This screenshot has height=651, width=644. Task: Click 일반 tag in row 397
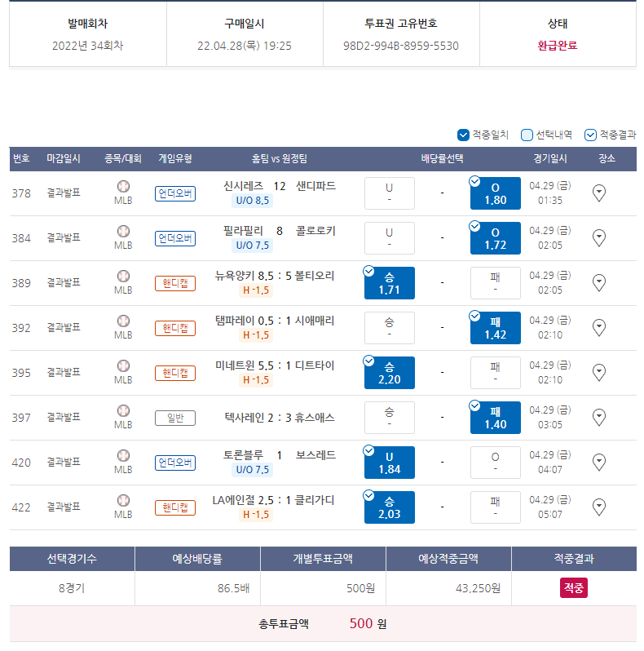(x=175, y=418)
